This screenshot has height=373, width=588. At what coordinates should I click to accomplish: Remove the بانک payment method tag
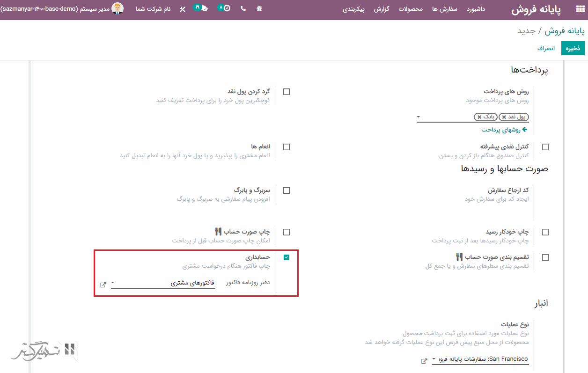pyautogui.click(x=479, y=117)
